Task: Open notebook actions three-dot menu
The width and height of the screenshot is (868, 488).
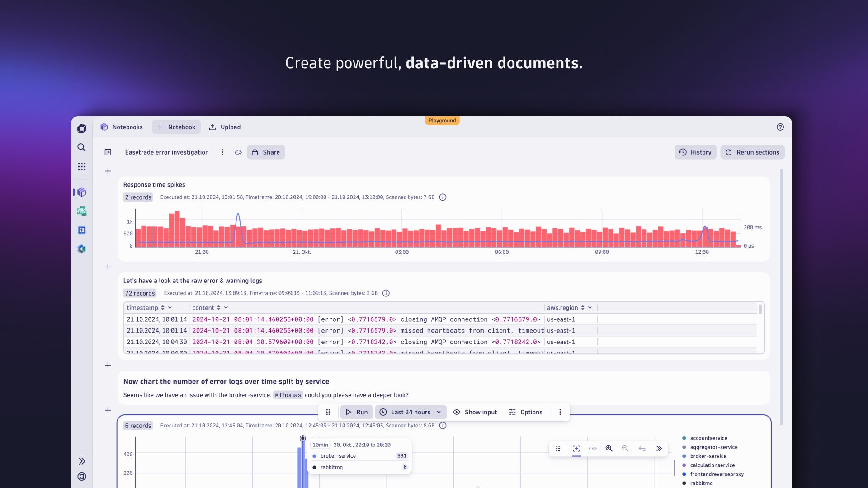Action: (222, 152)
